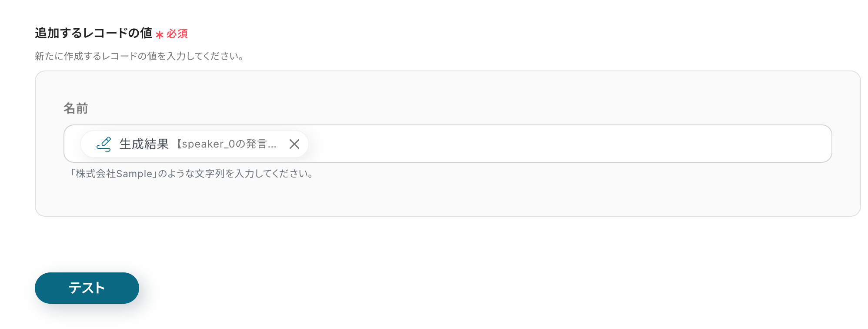Select the 生成結果 chip label text
This screenshot has height=329, width=868.
[144, 144]
